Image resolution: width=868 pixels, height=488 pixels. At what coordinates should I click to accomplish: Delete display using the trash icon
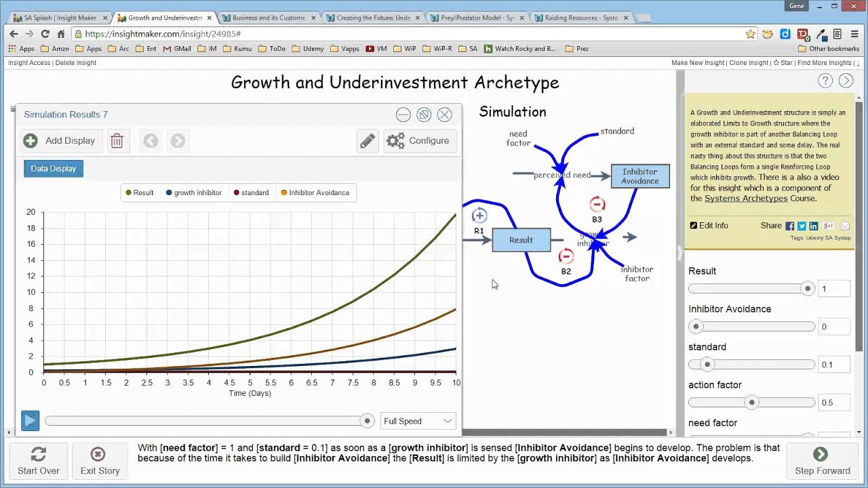(117, 141)
